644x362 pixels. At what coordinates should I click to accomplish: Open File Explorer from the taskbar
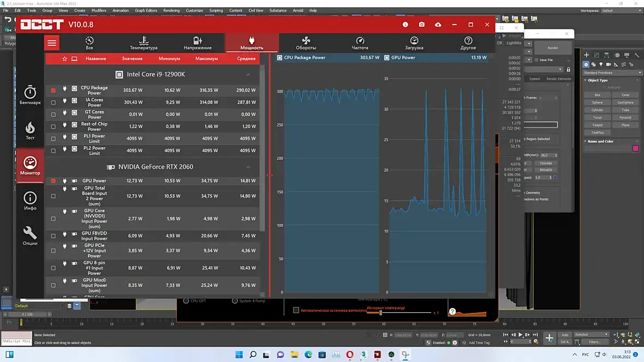pos(295,354)
